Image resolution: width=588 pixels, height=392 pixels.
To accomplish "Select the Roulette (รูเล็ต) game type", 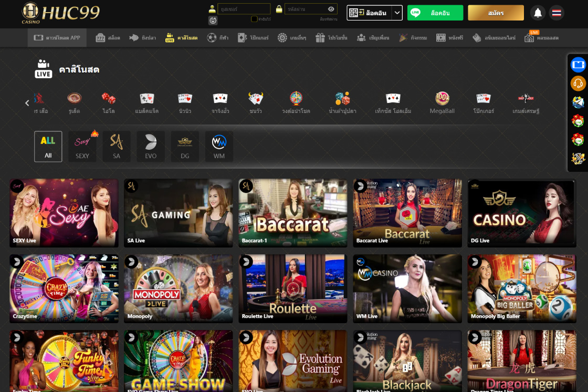I will point(74,103).
